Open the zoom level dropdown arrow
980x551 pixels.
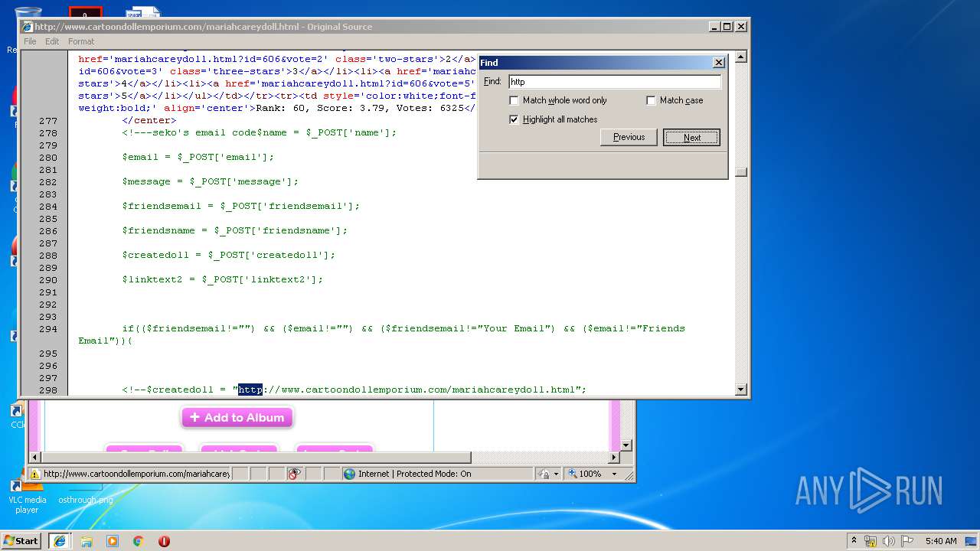(614, 474)
